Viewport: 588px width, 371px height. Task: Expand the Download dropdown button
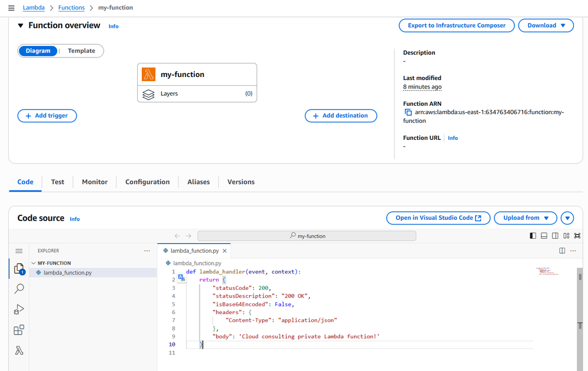click(546, 26)
